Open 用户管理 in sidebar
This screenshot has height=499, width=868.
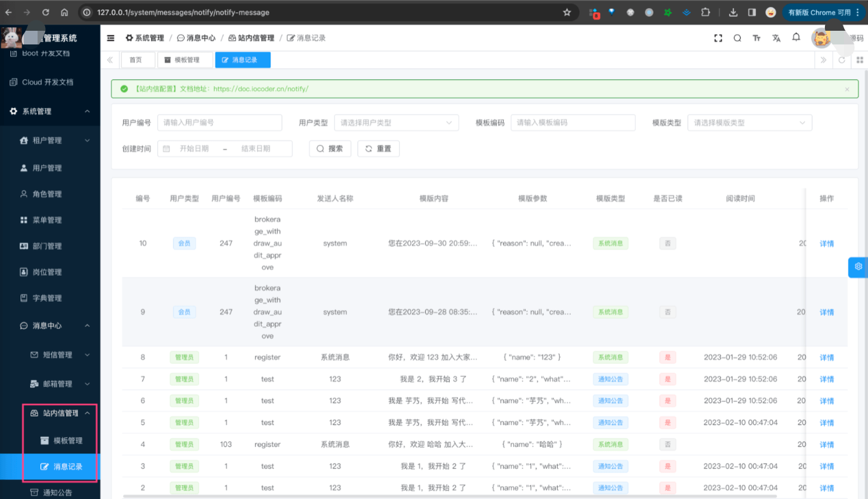(50, 168)
